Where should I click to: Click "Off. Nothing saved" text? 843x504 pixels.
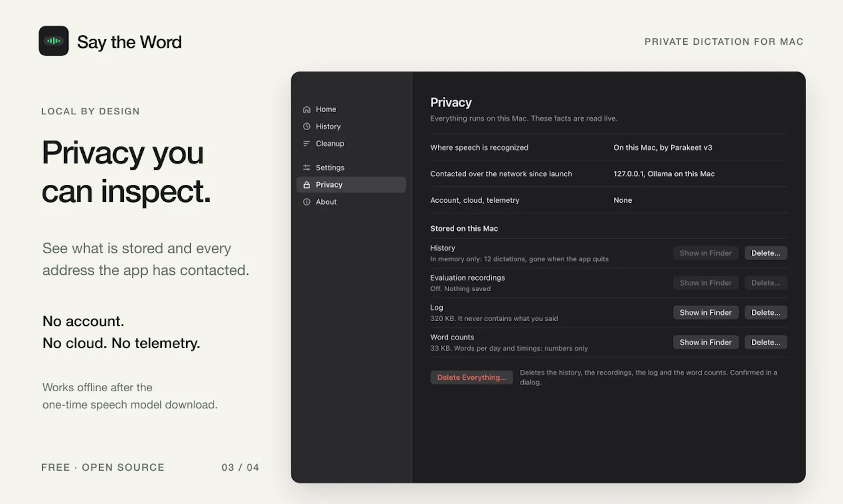point(460,289)
